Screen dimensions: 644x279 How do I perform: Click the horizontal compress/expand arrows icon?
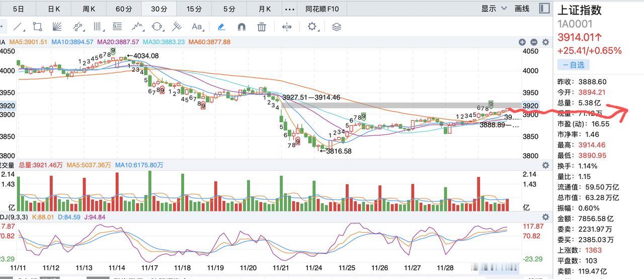(x=287, y=27)
